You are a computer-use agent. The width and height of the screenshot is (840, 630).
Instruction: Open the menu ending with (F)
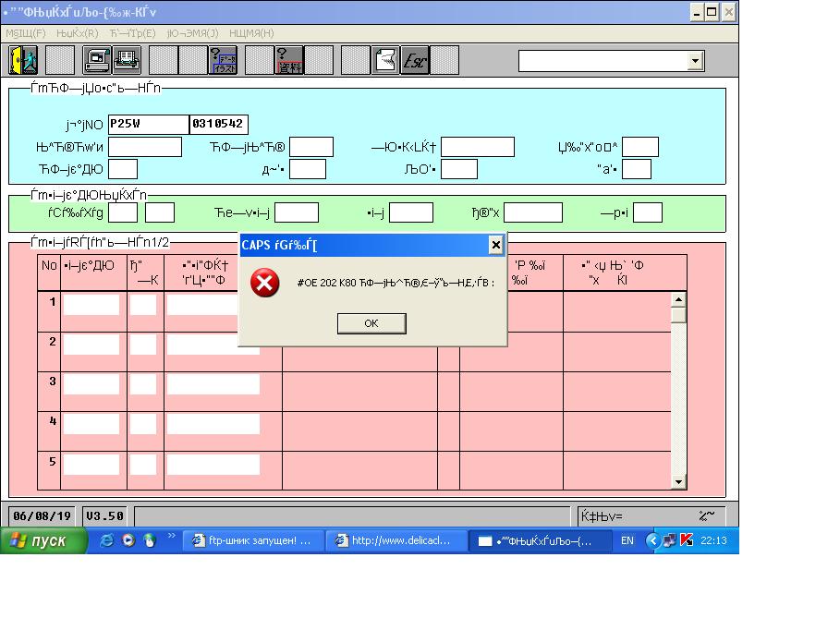click(26, 33)
